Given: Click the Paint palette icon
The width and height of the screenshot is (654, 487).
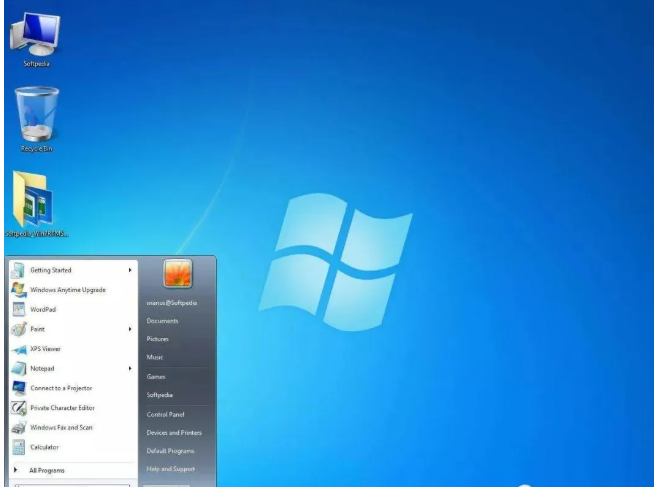Looking at the screenshot, I should coord(19,329).
